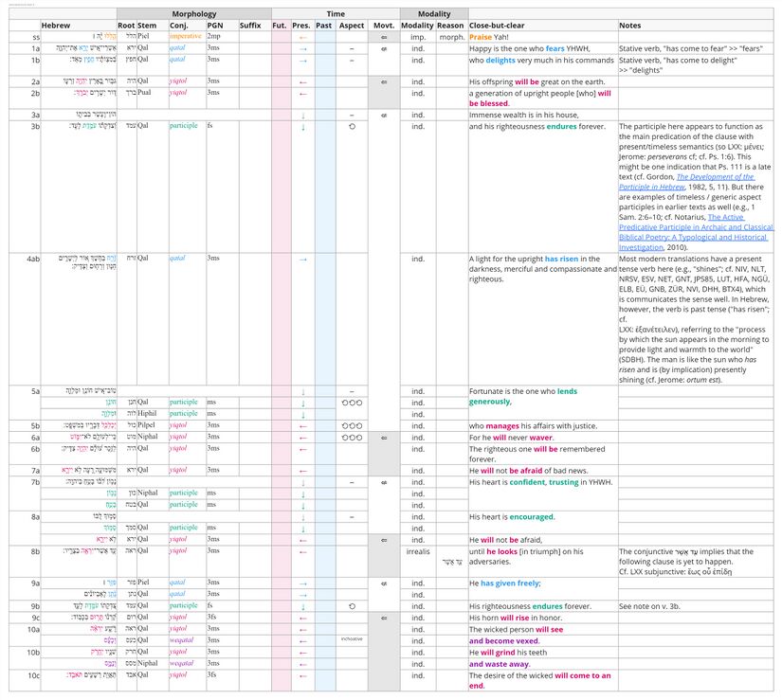Click the Movt. arrow symbol in row 9a
This screenshot has height=700, width=782.
382,583
